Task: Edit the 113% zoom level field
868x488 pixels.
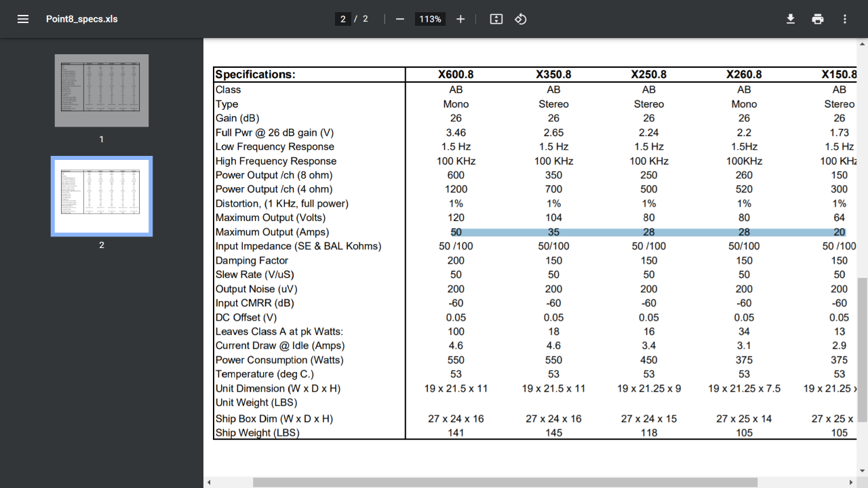Action: pos(430,19)
